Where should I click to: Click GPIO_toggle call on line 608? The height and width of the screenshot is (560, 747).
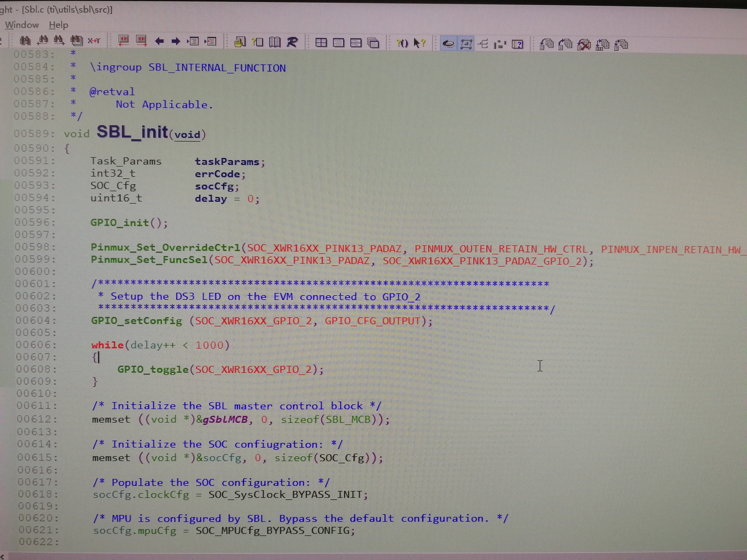tap(153, 369)
